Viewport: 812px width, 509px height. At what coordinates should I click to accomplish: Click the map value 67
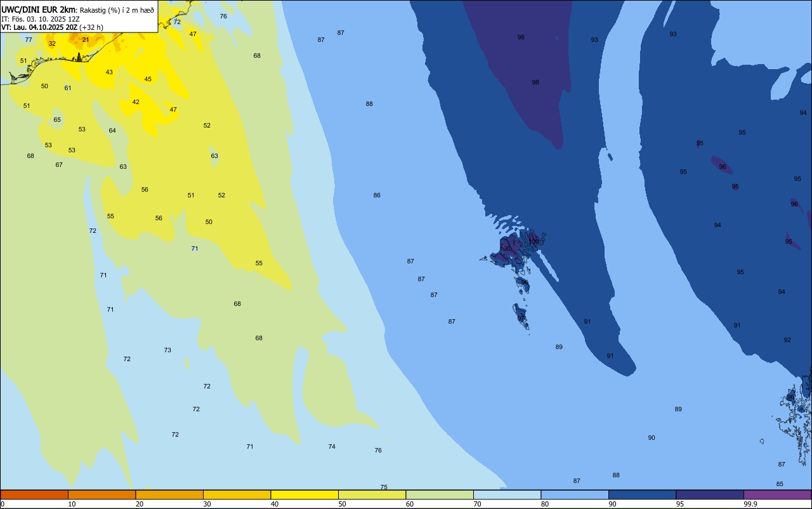coord(59,165)
